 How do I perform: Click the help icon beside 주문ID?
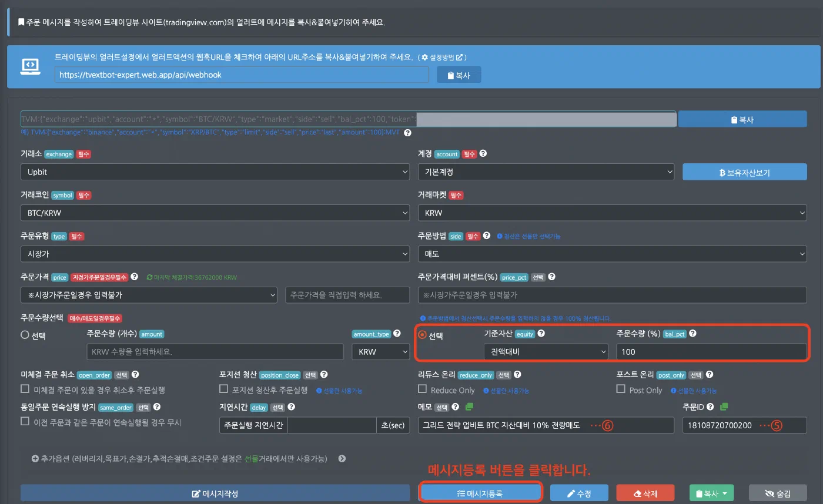tap(710, 406)
